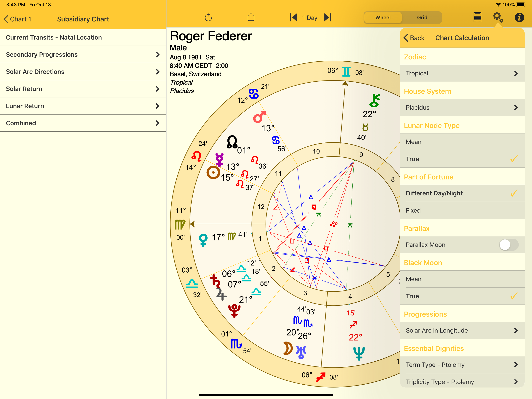Screen dimensions: 532x399
Task: Go back to Chart 1
Action: point(18,19)
